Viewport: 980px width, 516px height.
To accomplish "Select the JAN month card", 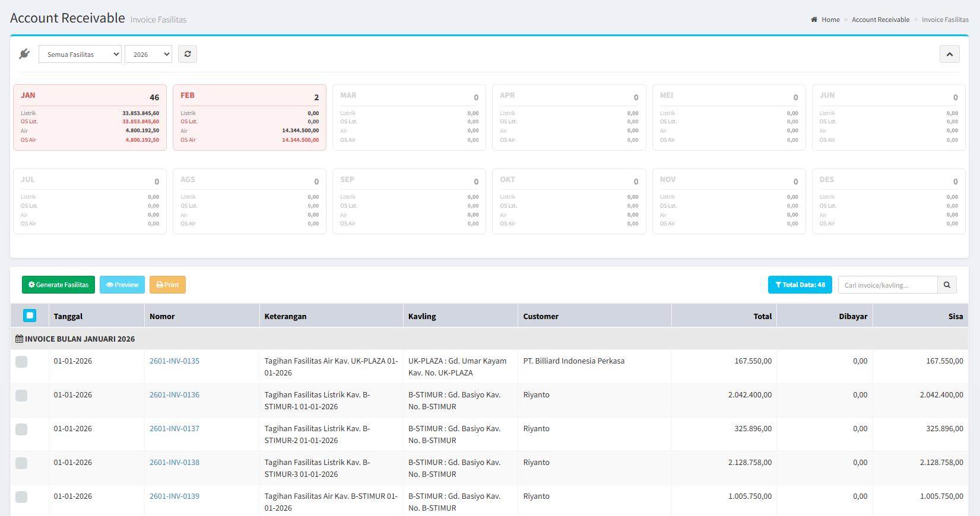I will (x=90, y=117).
